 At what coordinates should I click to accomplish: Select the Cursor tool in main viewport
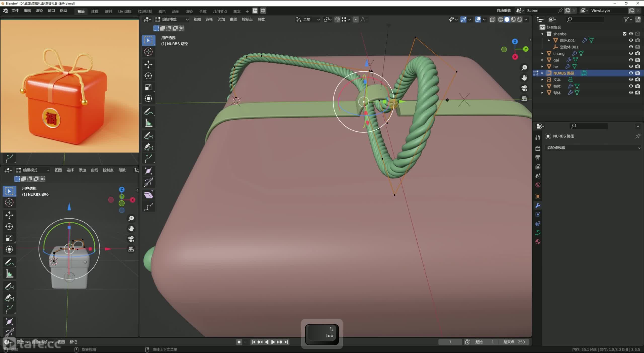(148, 52)
